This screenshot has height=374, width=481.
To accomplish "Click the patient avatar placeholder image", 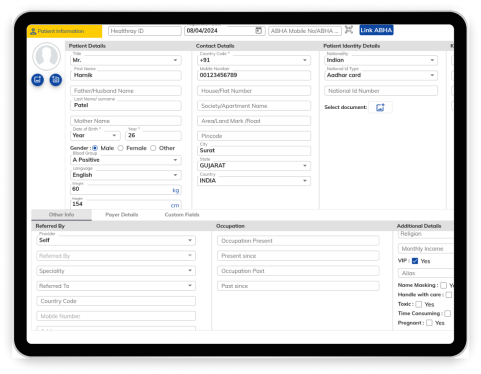I will tap(47, 56).
